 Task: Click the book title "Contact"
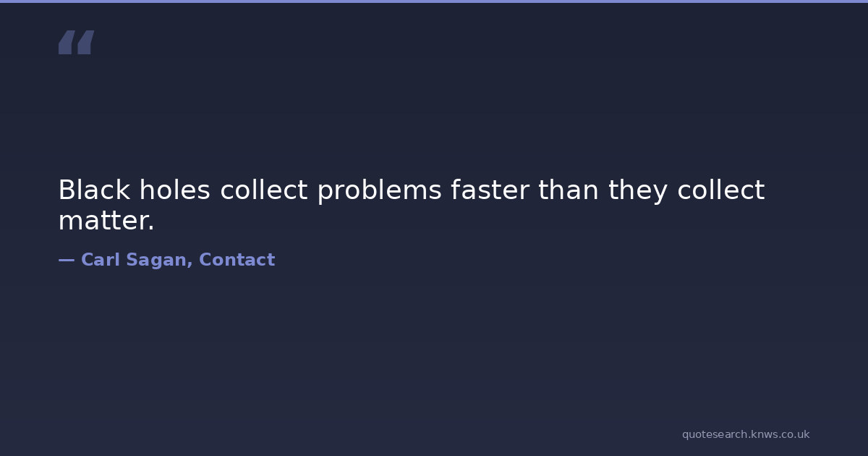pyautogui.click(x=237, y=260)
